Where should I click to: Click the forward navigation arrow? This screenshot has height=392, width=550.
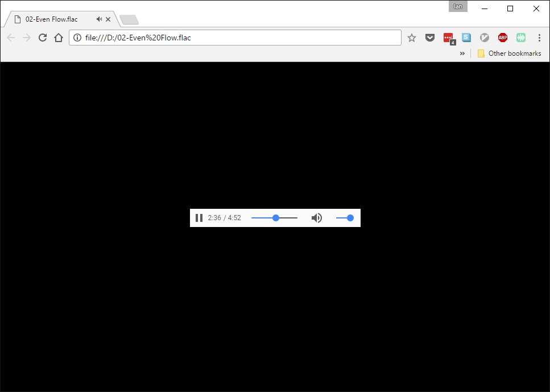click(27, 38)
